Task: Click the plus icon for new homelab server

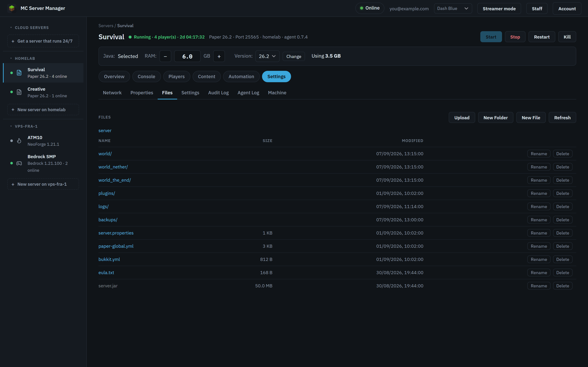Action: [13, 110]
